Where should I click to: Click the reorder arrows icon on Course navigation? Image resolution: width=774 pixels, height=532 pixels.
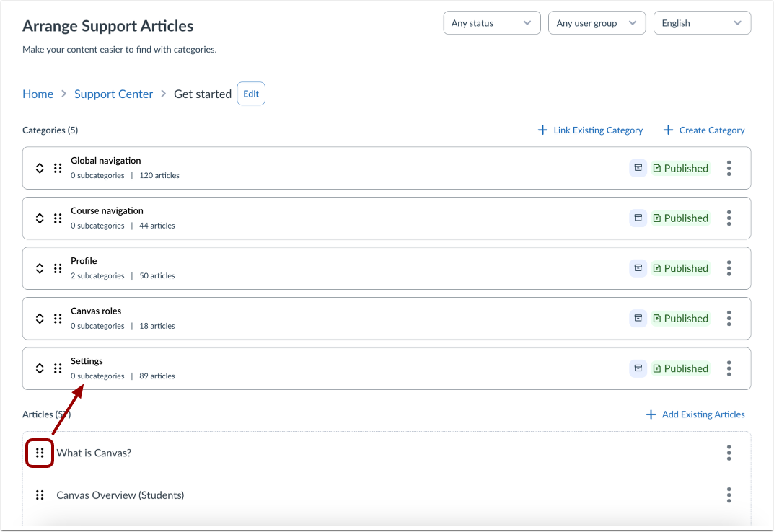click(40, 218)
